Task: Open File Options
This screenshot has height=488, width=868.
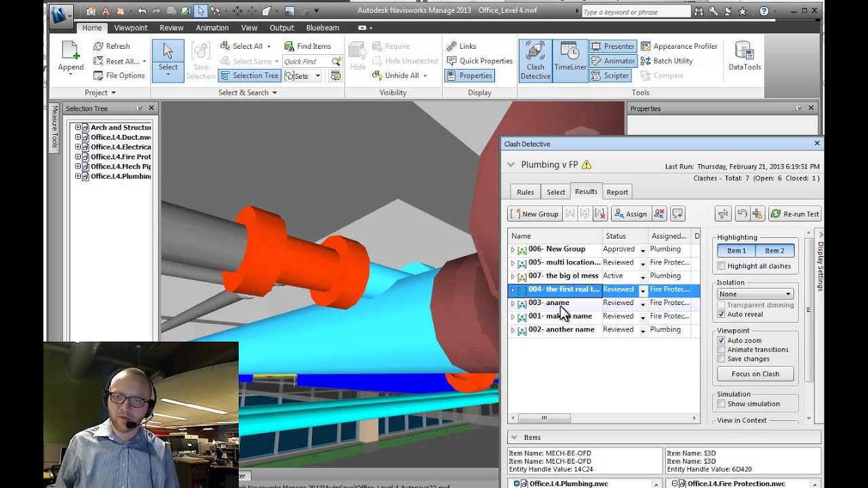Action: pos(119,75)
